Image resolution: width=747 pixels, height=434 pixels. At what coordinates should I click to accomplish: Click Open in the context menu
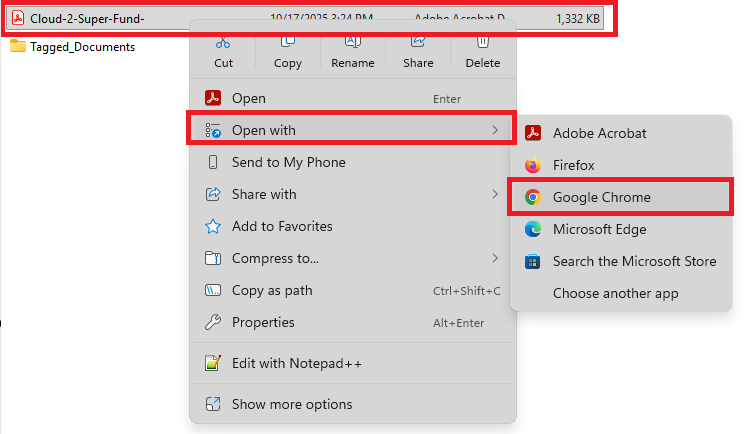coord(249,98)
